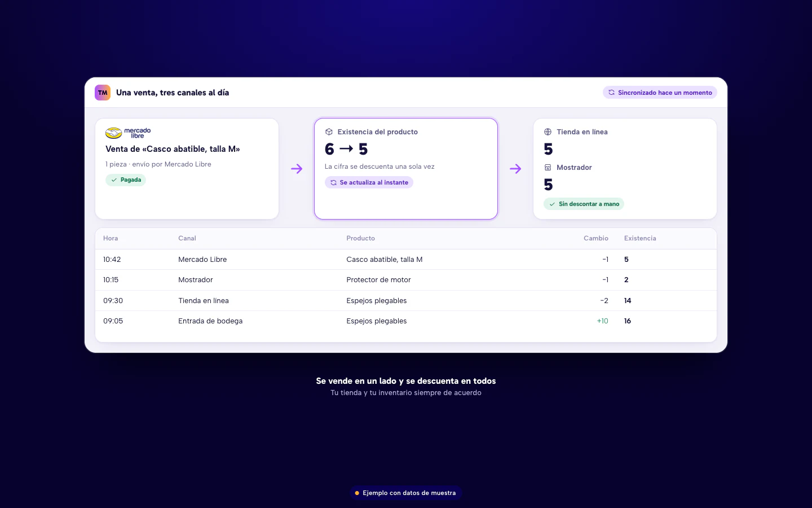
Task: Select the Protector de motor product cell
Action: [x=378, y=280]
